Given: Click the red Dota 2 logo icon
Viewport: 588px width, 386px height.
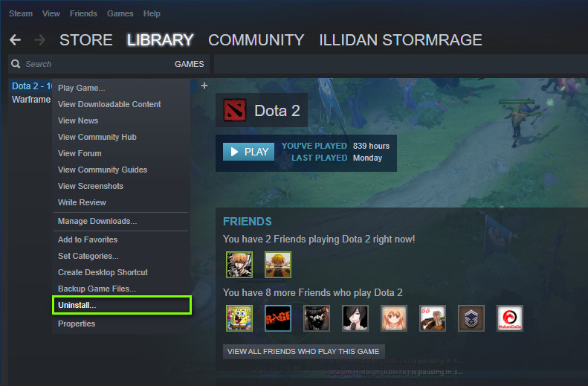Looking at the screenshot, I should point(235,110).
